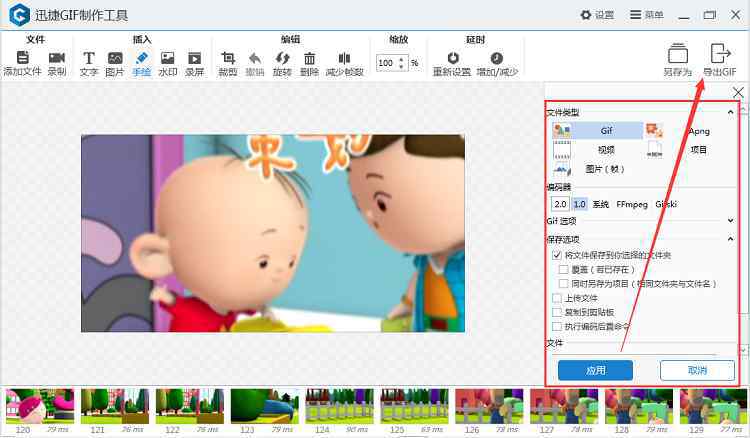
Task: Enable 执行编码后置命令 checkbox
Action: pos(557,326)
